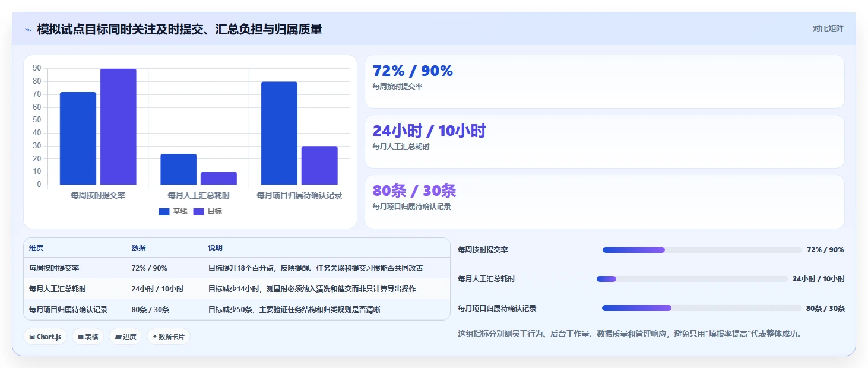Click the 每月项目归属待确认记录 label in the data card
This screenshot has width=868, height=368.
(411, 207)
